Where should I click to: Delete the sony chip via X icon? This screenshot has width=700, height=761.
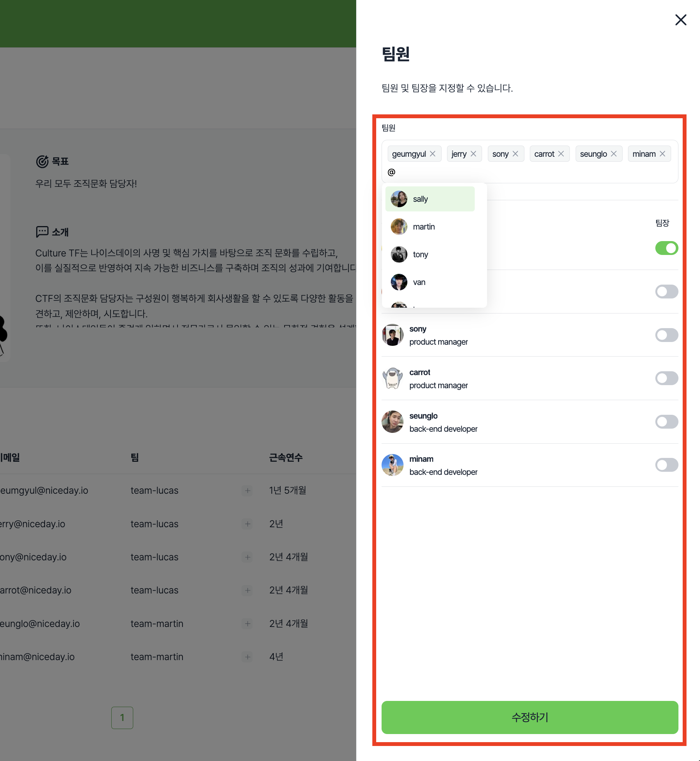(515, 154)
